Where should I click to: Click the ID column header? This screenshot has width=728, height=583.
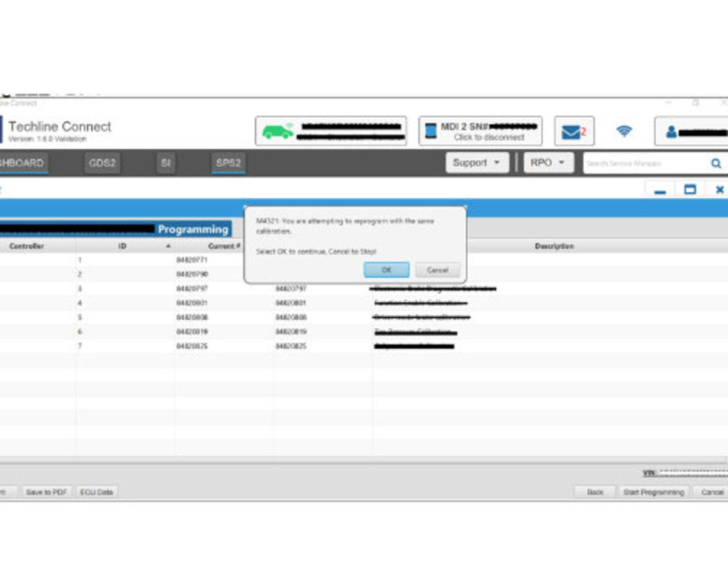pos(122,246)
